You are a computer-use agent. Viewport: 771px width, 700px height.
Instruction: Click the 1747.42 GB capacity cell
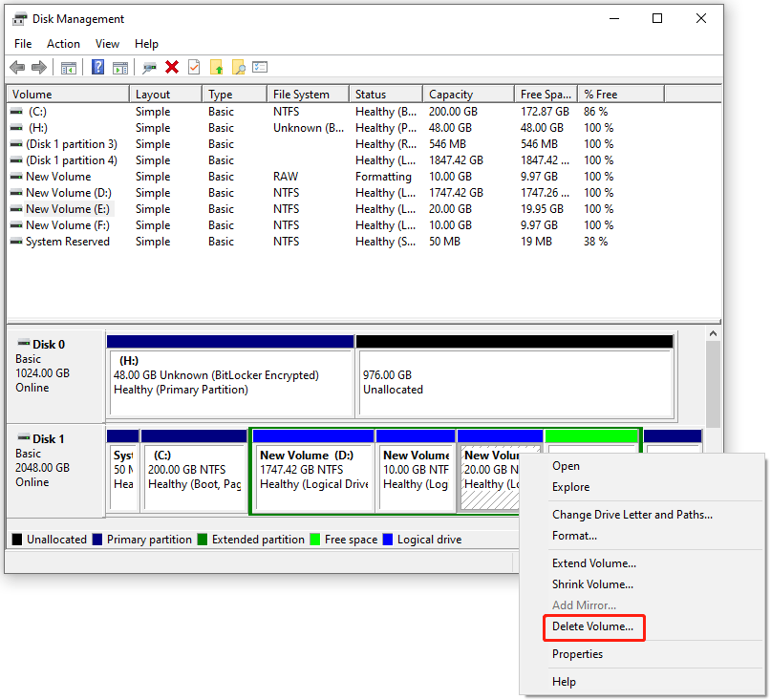(456, 193)
